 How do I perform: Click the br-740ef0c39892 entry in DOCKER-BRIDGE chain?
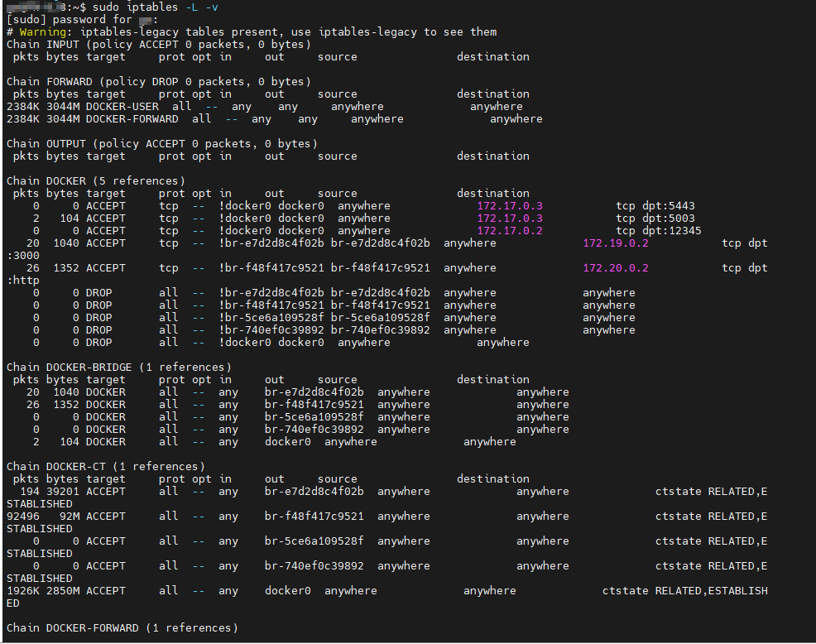(314, 430)
